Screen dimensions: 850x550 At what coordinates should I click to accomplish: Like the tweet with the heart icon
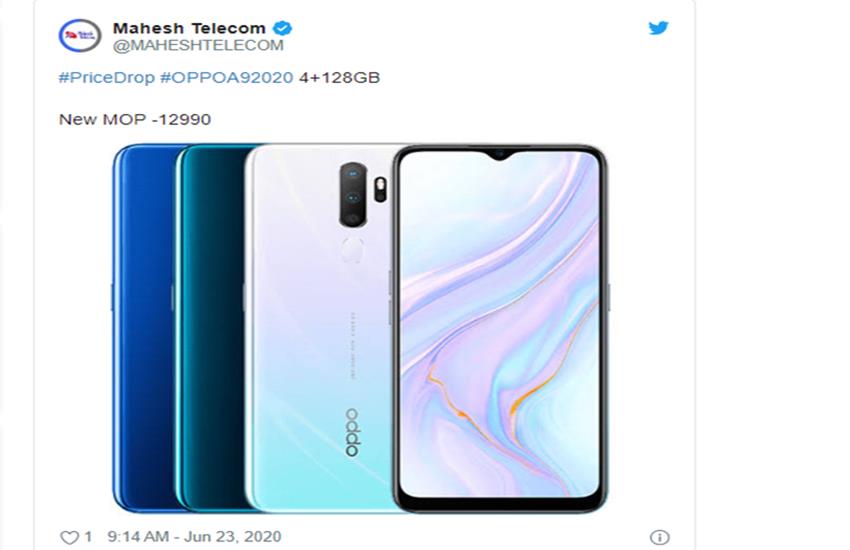pyautogui.click(x=69, y=538)
